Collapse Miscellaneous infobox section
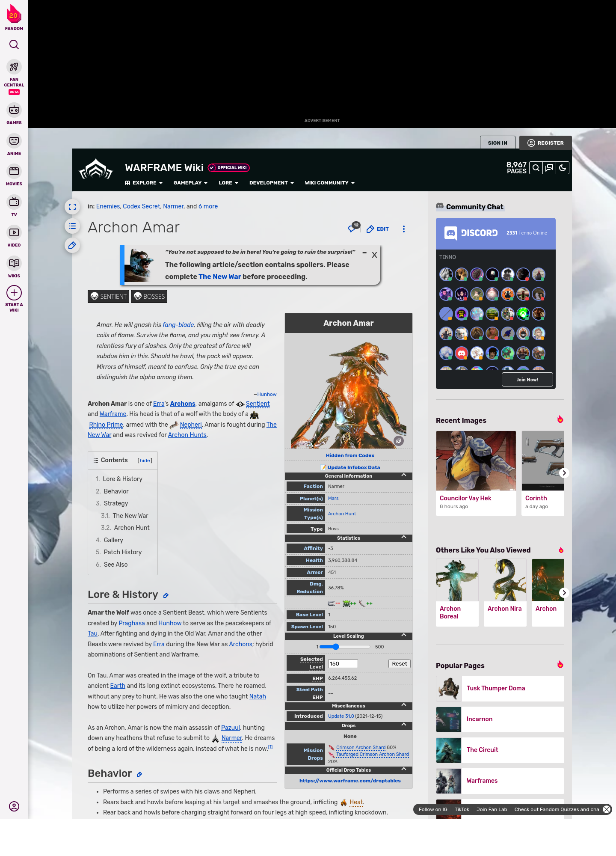 (x=404, y=705)
